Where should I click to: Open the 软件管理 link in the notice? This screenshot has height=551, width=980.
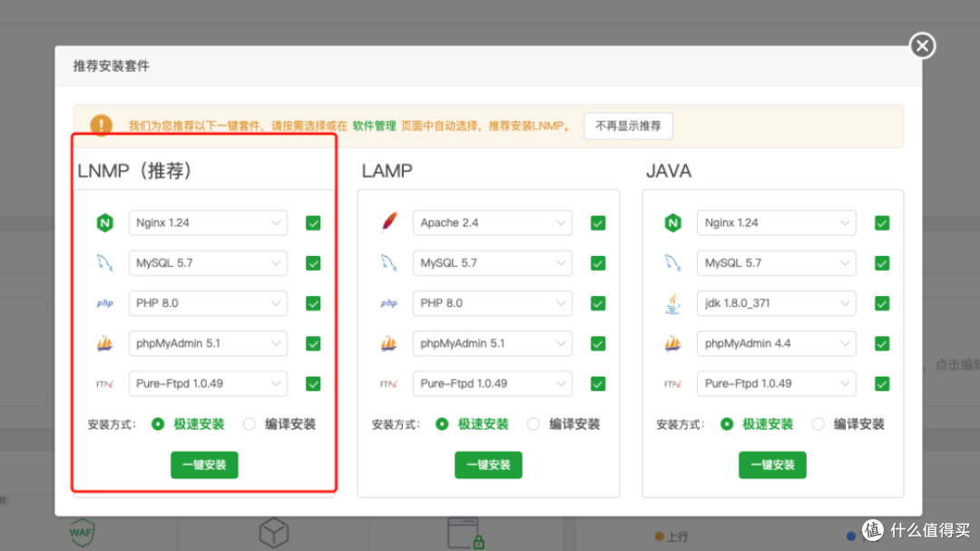pos(374,126)
